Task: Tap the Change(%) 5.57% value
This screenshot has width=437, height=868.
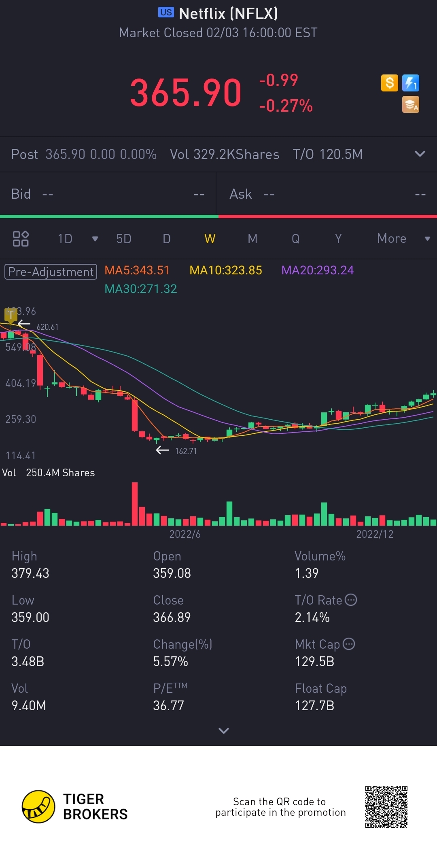Action: (x=171, y=662)
